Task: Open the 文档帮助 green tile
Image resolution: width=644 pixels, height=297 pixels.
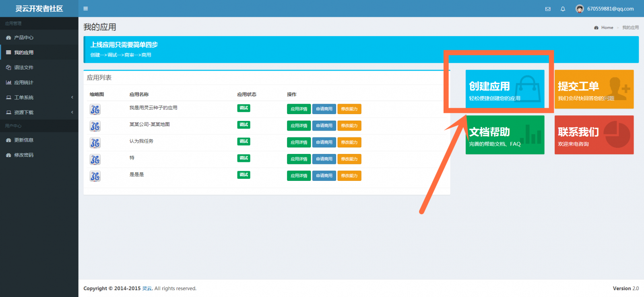Action: coord(505,135)
